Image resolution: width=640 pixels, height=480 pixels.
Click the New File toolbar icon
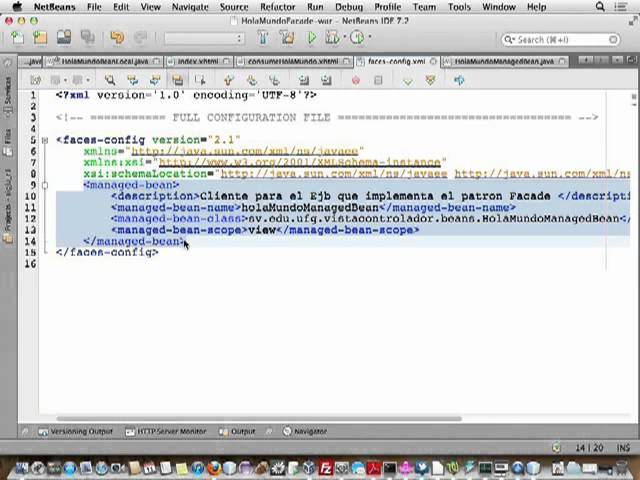pyautogui.click(x=17, y=38)
